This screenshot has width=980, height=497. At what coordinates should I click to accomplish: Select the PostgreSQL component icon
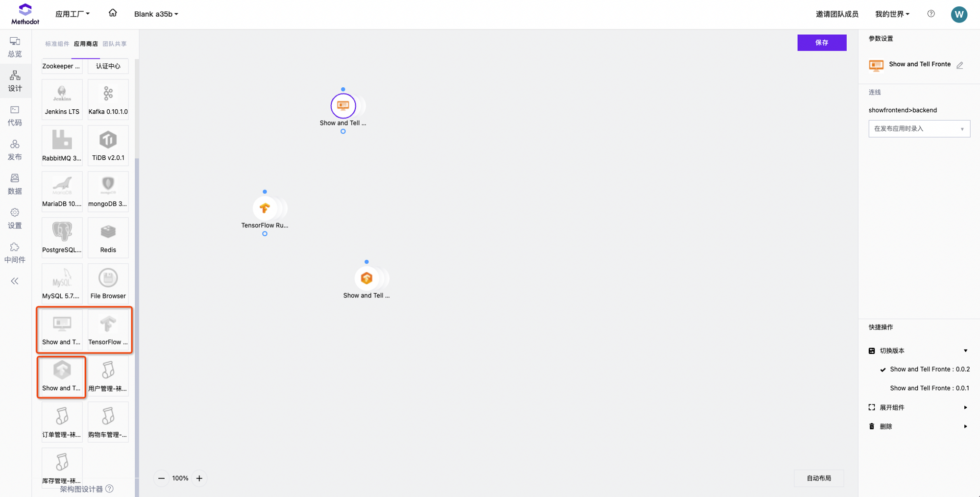click(62, 232)
